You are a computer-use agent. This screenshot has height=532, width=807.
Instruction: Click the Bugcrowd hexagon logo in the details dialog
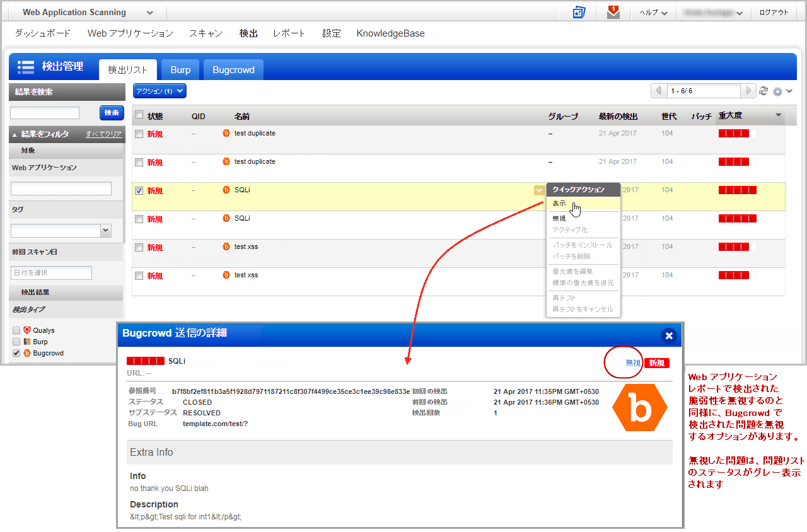(640, 407)
